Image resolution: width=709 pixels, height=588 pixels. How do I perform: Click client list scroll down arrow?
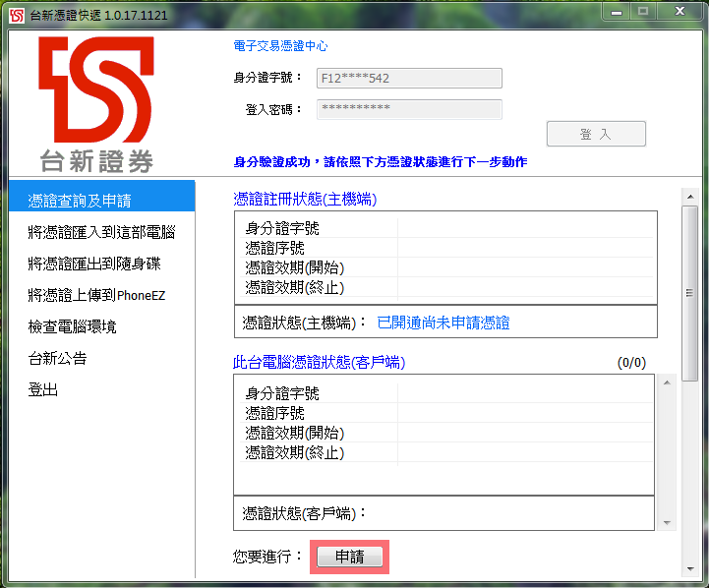point(667,523)
